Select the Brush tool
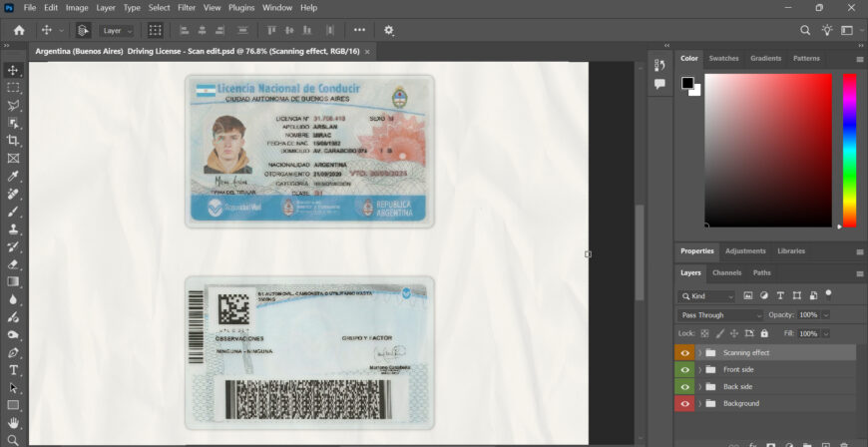 (13, 212)
